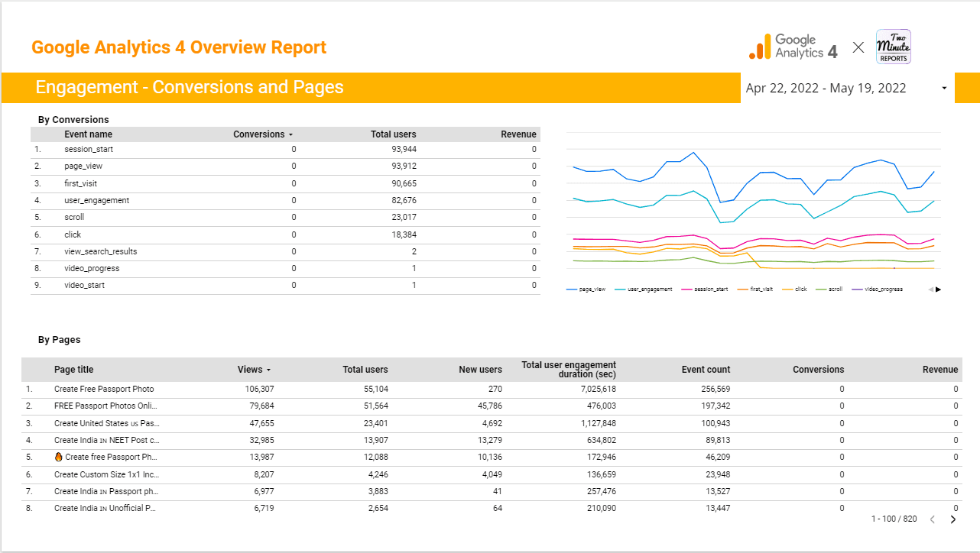
Task: Select the click event name
Action: 73,234
